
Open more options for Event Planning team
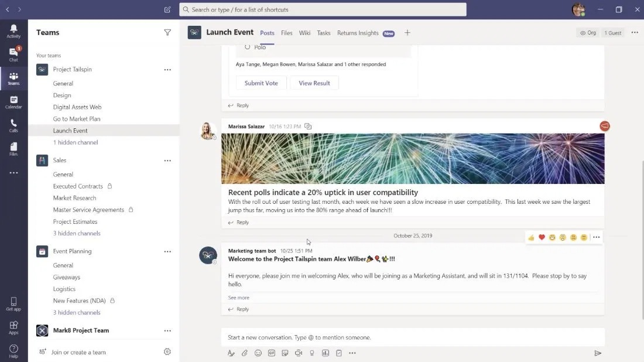(x=167, y=251)
